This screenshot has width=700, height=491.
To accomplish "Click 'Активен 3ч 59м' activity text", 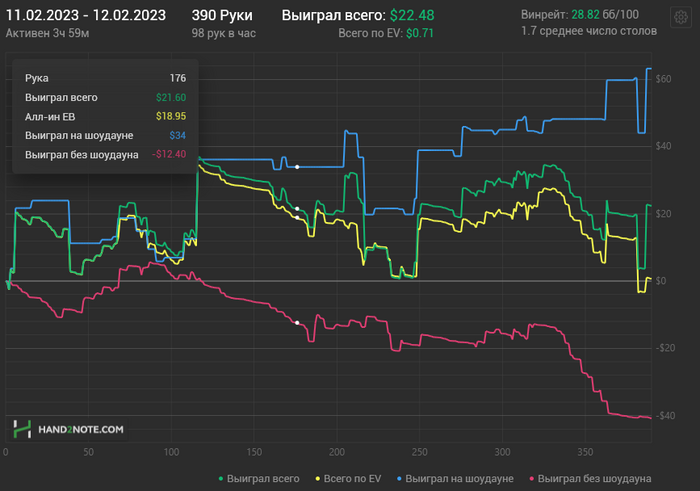I will pos(47,33).
